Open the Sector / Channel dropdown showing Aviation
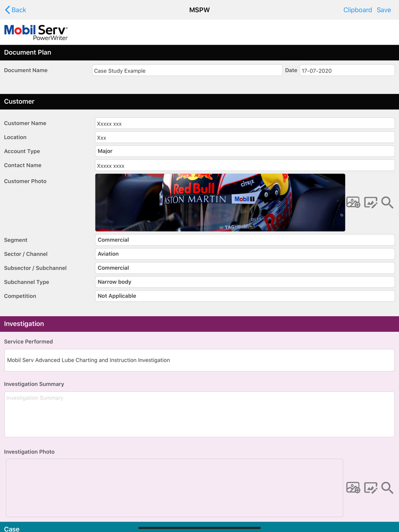399x532 pixels. 245,254
